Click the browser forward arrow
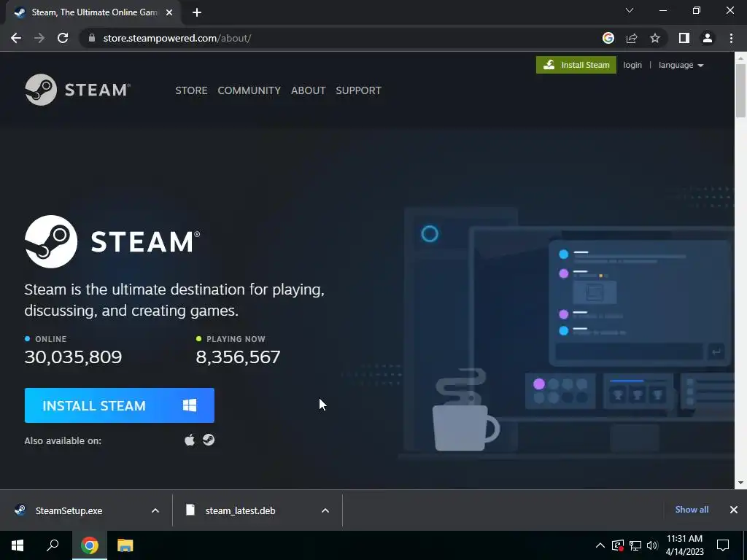747x560 pixels. (39, 38)
